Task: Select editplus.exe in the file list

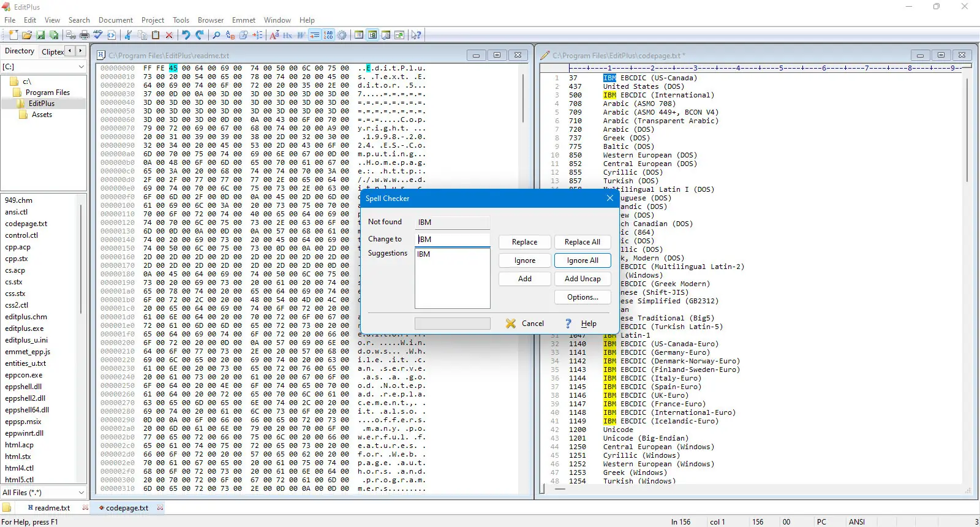Action: click(24, 328)
